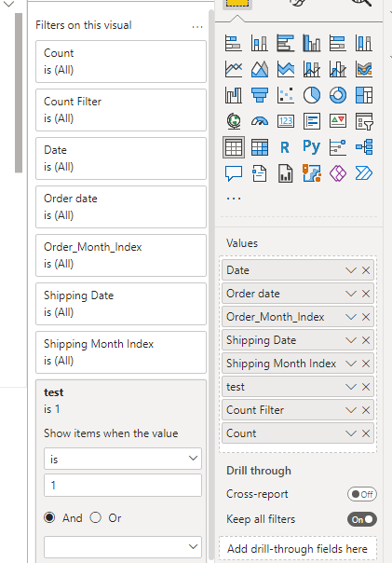Open dropdown for Count Filter value field
Viewport: 392px width, 563px height.
click(350, 410)
